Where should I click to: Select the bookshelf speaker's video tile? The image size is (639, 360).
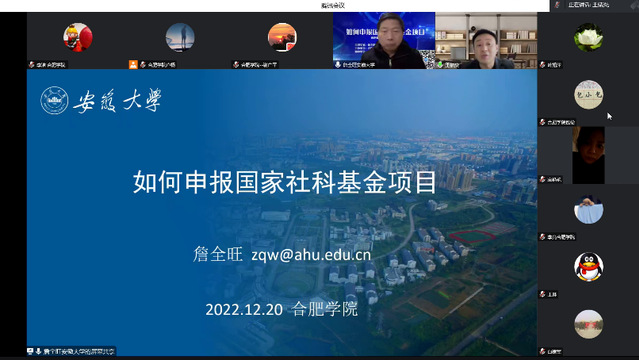486,40
